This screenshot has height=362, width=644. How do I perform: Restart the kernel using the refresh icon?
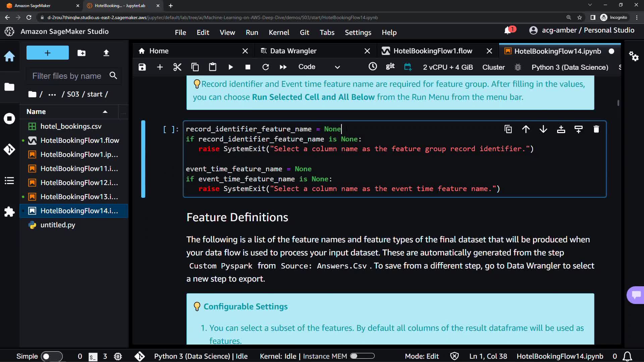(x=265, y=67)
